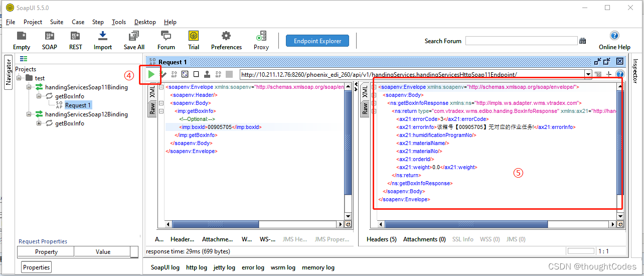Click the Search Forum input field
The width and height of the screenshot is (644, 276).
(x=521, y=41)
